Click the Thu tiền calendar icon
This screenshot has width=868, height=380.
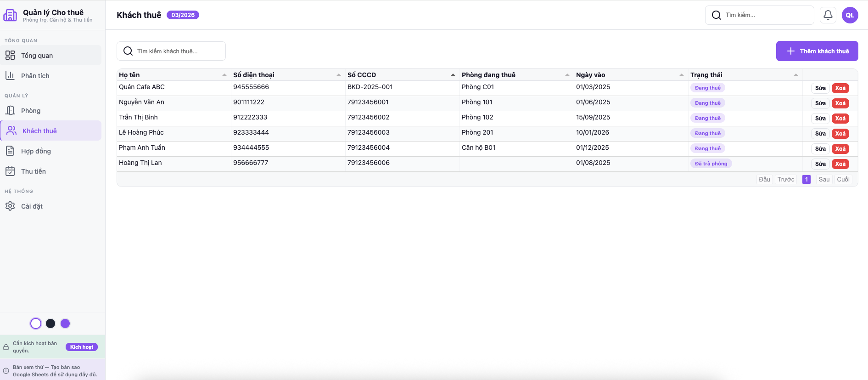coord(10,171)
